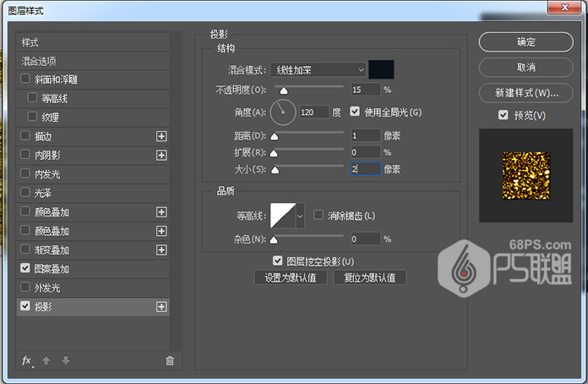Viewport: 588px width, 384px height.
Task: Click 新建样式(W)... button
Action: [525, 93]
